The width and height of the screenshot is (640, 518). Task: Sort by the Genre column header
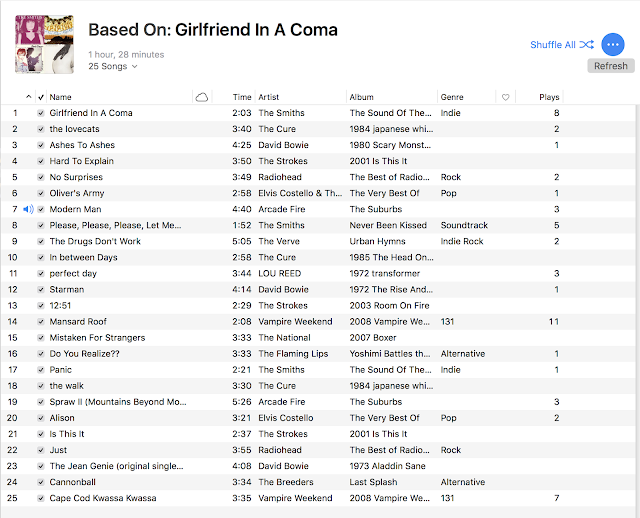tap(452, 97)
